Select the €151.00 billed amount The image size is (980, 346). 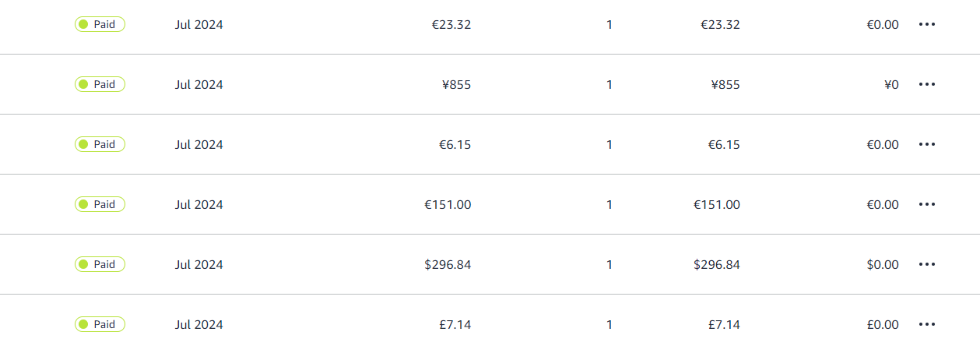[448, 204]
